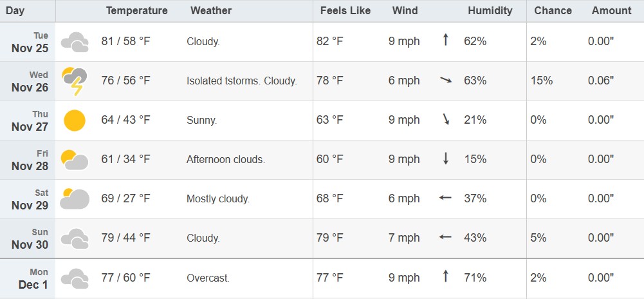Screen dimensions: 644x299
Task: Click the Humidity column header
Action: point(490,10)
